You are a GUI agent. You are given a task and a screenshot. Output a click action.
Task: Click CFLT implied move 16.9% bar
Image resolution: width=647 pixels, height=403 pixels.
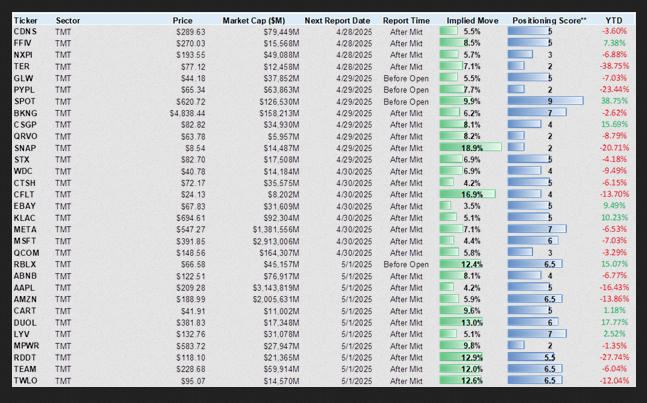point(468,194)
